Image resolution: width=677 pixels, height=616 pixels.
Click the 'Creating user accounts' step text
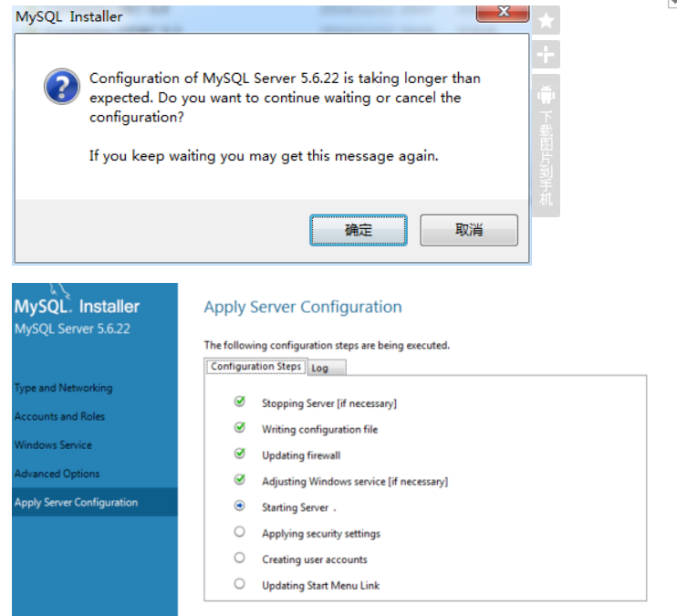click(314, 559)
